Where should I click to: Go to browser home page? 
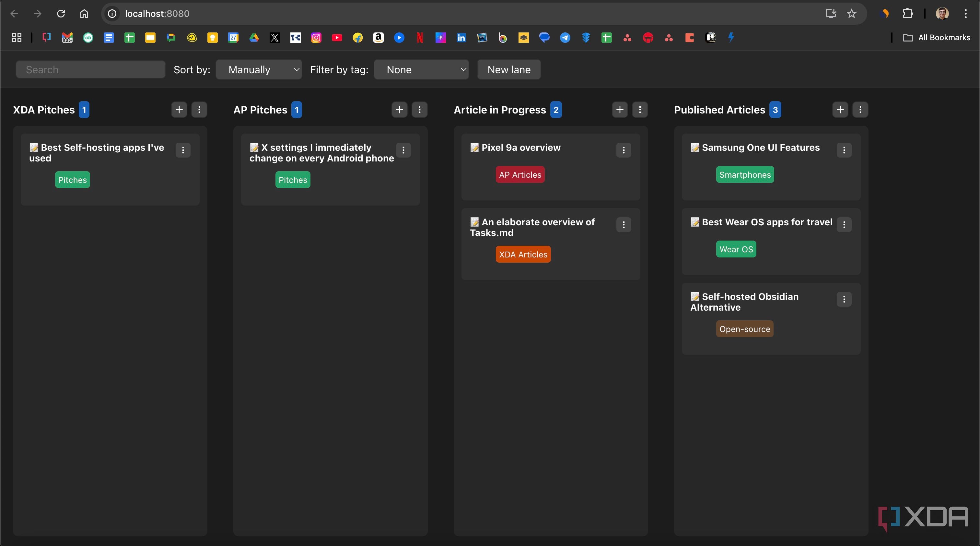click(x=84, y=14)
